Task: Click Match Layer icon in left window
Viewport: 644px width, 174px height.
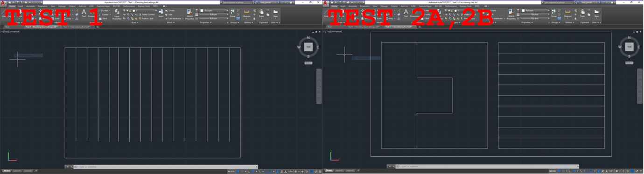Action: click(146, 19)
